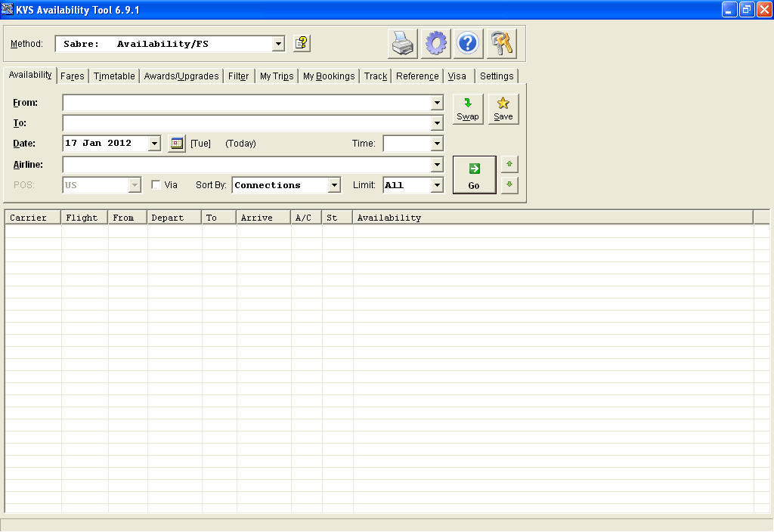This screenshot has height=532, width=774.
Task: Click into the From input field
Action: [x=247, y=103]
